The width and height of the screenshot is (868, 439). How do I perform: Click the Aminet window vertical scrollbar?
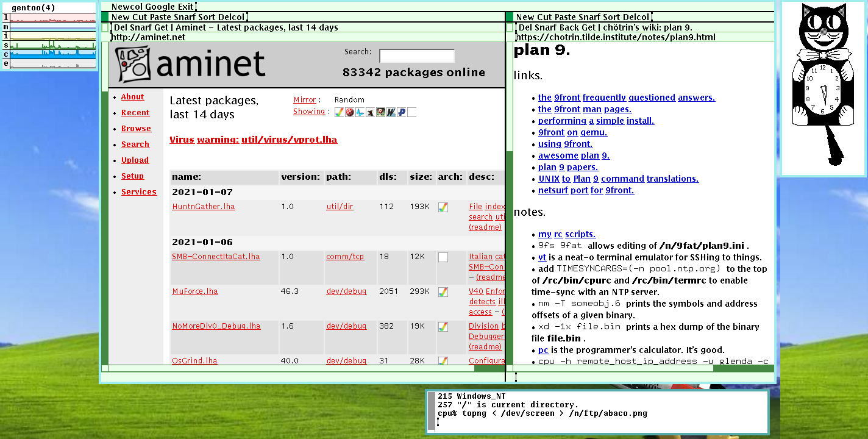pos(105,204)
